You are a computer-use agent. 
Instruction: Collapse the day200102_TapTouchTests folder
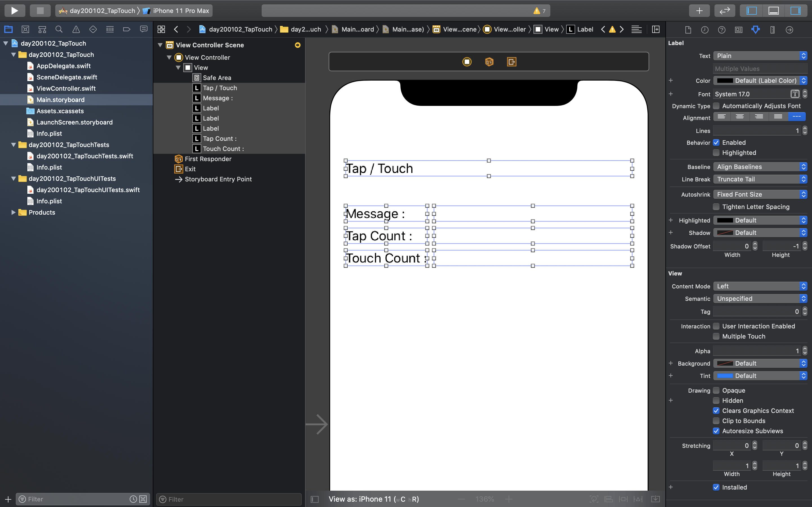click(14, 145)
